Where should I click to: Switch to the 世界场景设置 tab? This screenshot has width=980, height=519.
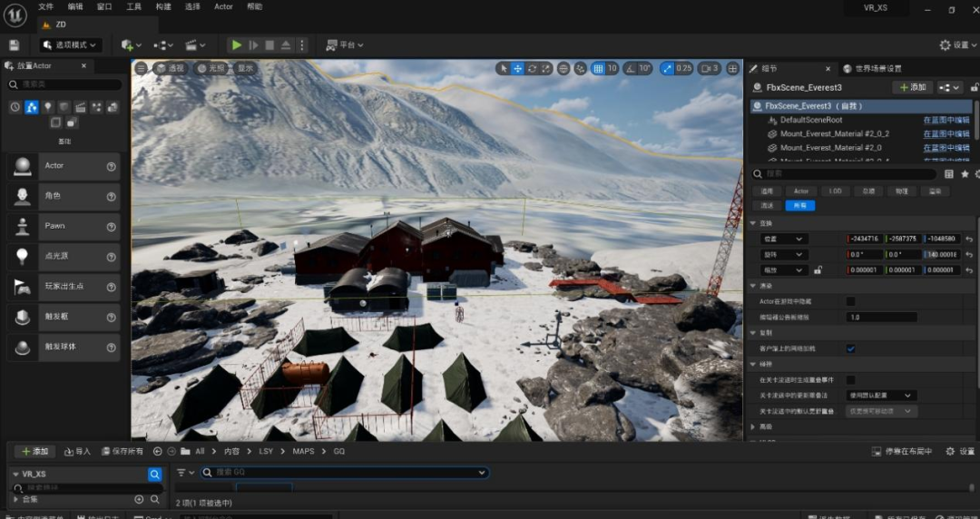[872, 68]
